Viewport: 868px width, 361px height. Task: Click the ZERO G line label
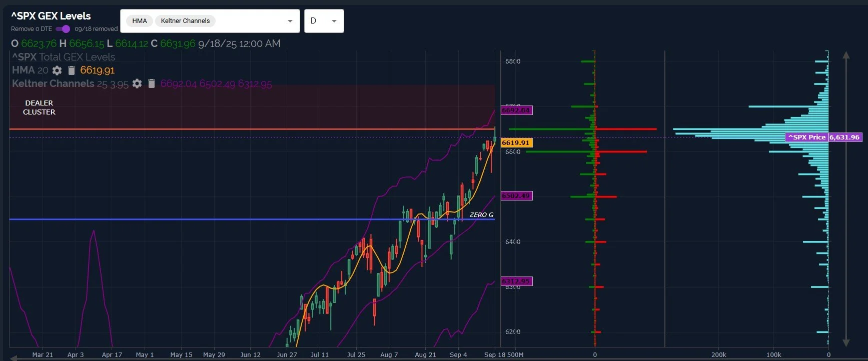481,214
